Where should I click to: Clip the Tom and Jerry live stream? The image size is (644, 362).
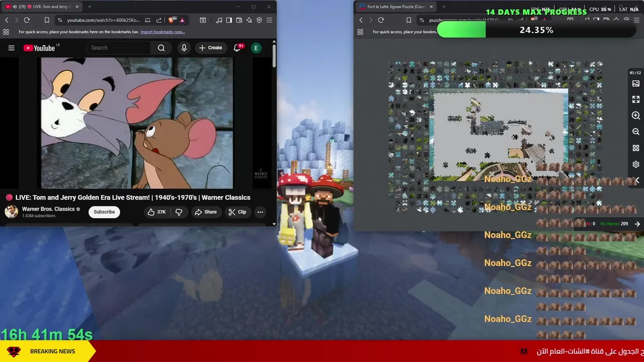click(x=237, y=212)
